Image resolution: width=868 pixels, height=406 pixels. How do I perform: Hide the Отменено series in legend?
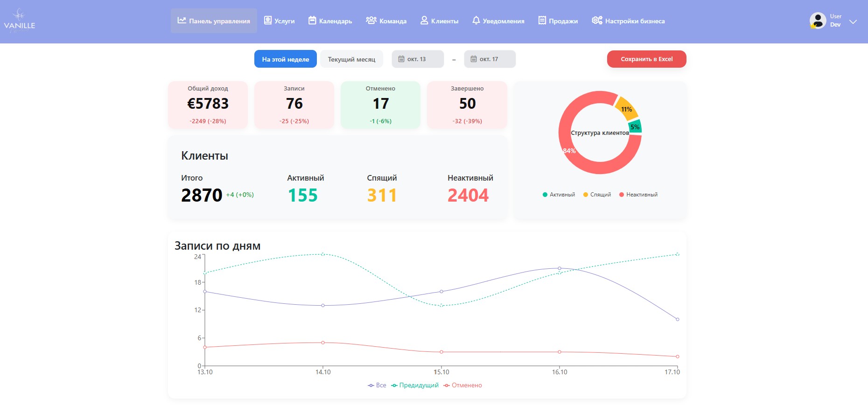click(x=462, y=385)
